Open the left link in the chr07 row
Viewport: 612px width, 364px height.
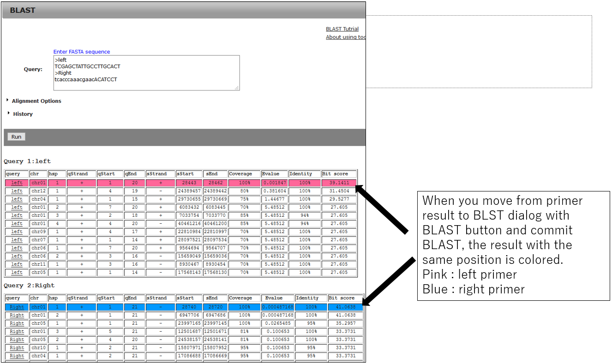pyautogui.click(x=17, y=240)
